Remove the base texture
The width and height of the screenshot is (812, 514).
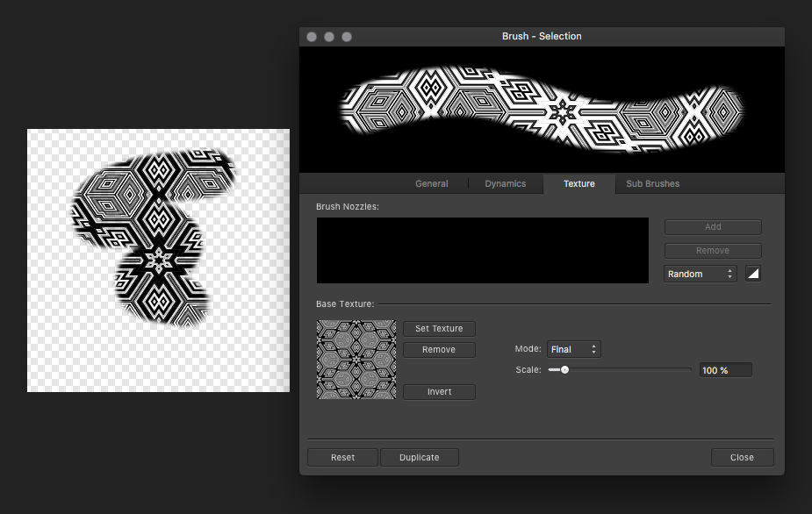pyautogui.click(x=439, y=349)
